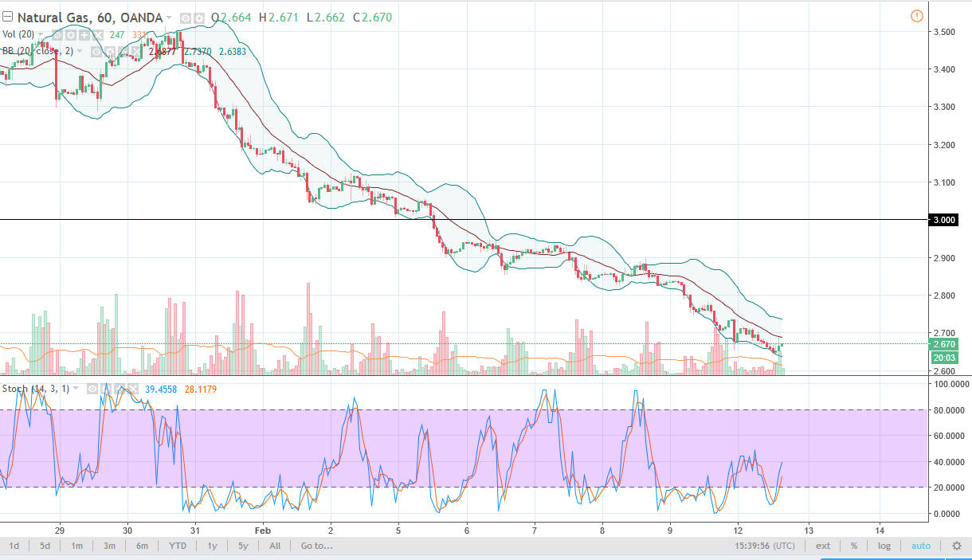Select the 5d time range
Viewport: 972px width, 560px height.
[45, 546]
